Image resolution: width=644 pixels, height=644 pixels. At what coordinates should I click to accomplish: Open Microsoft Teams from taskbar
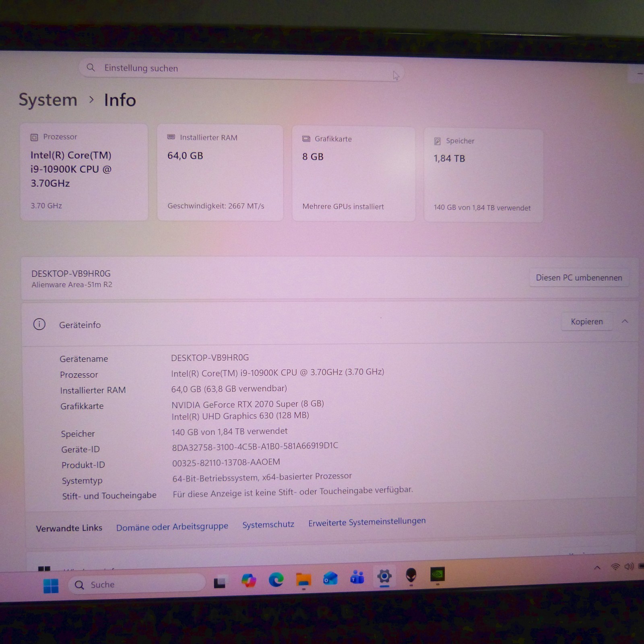point(357,577)
